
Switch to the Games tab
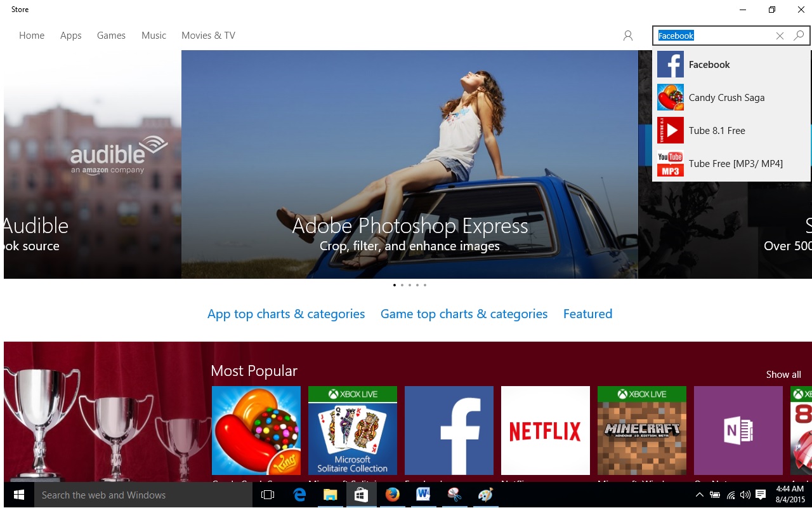(x=111, y=36)
